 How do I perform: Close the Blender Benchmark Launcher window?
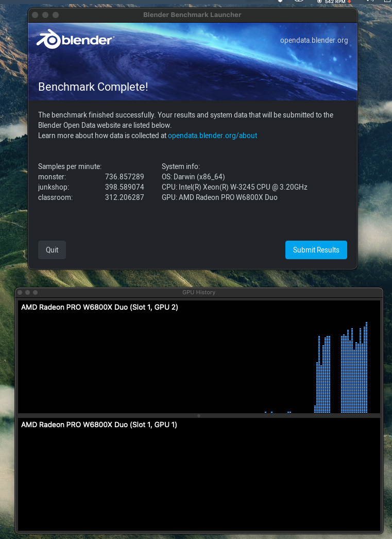click(35, 15)
